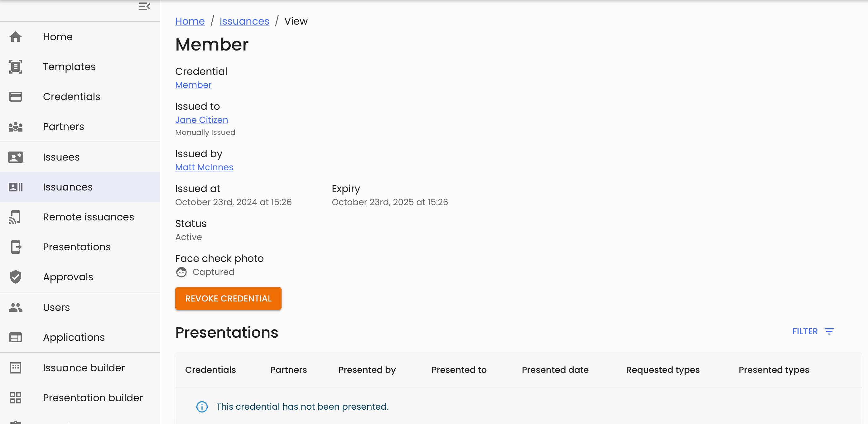Click the Home house icon
The height and width of the screenshot is (424, 868).
tap(16, 37)
